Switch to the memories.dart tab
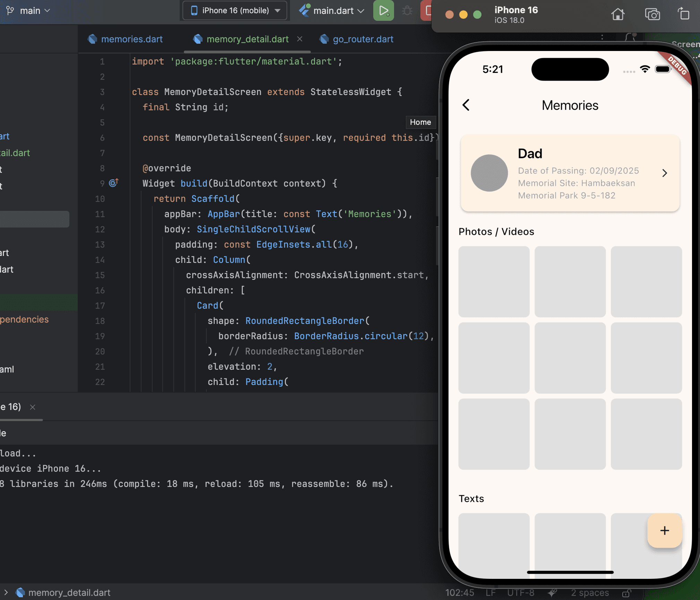Viewport: 700px width, 600px height. (x=126, y=39)
